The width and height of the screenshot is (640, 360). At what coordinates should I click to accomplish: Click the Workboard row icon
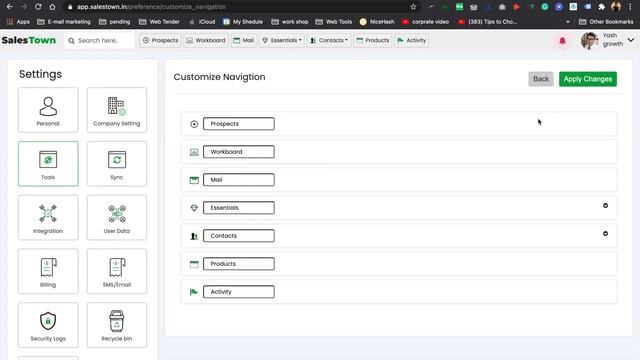[194, 152]
